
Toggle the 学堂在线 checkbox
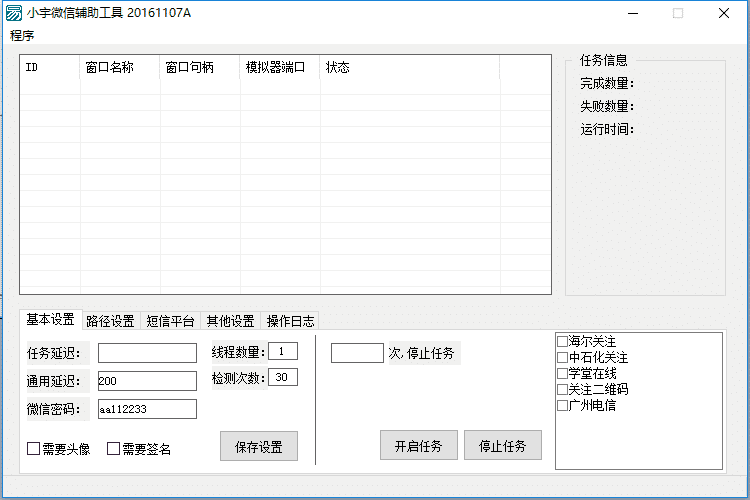(x=562, y=374)
